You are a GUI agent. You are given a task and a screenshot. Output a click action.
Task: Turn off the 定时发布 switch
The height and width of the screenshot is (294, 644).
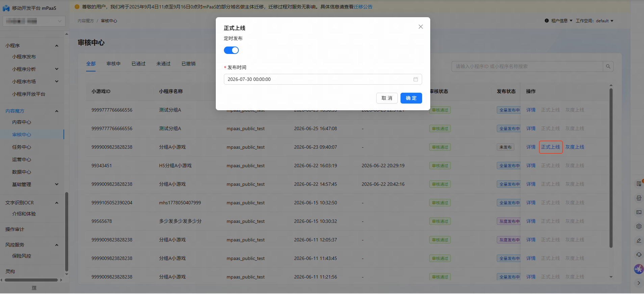point(231,50)
